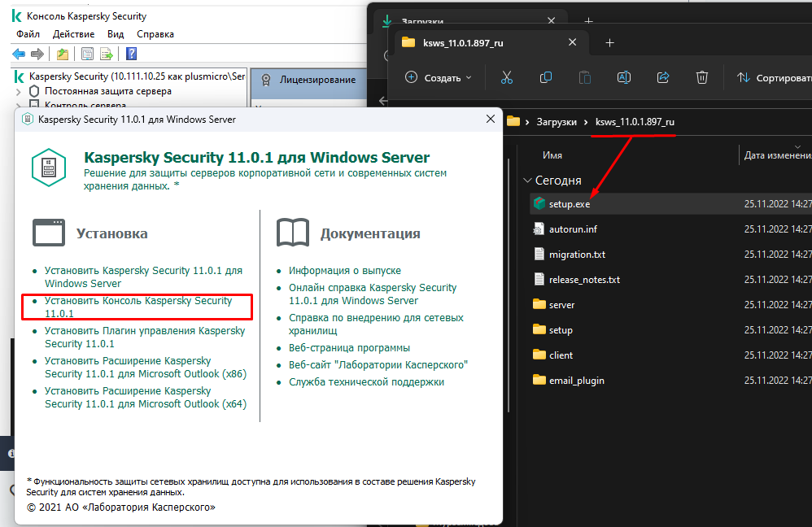Image resolution: width=812 pixels, height=527 pixels.
Task: Open the Вид menu
Action: [116, 34]
